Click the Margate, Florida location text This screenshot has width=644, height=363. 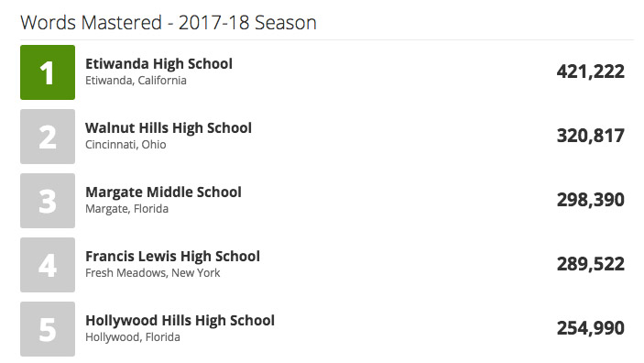tap(127, 209)
